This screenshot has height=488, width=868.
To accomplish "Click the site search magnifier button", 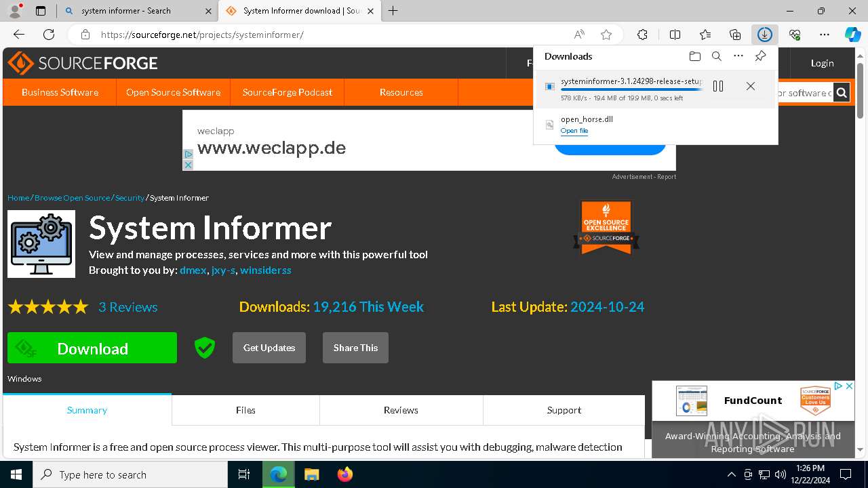I will click(842, 93).
